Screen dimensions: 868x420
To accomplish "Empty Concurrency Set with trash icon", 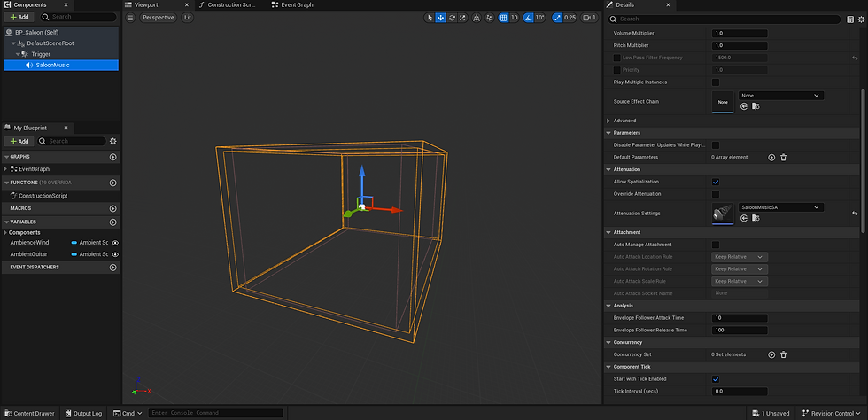I will 783,354.
